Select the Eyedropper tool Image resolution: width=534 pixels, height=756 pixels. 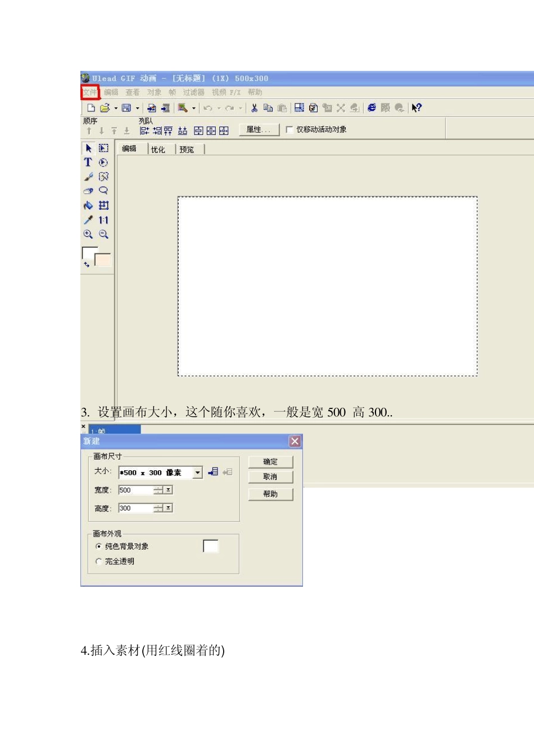[88, 220]
